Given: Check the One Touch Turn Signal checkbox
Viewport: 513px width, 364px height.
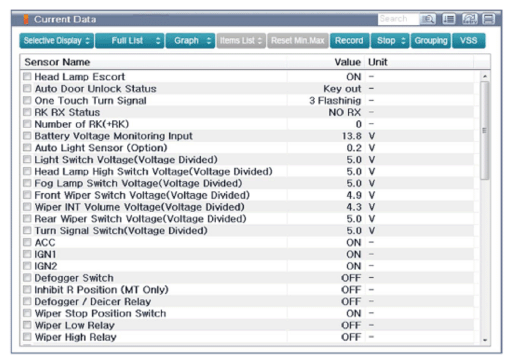Looking at the screenshot, I should click(x=27, y=100).
